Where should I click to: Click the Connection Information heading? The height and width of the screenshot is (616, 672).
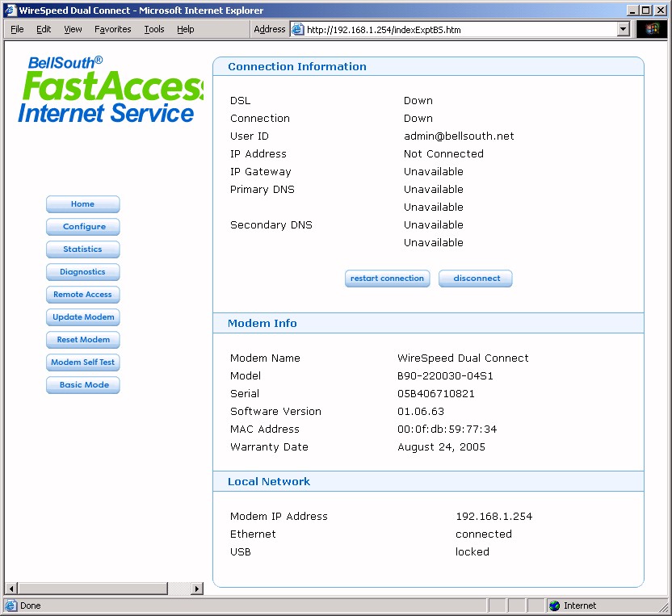click(297, 67)
